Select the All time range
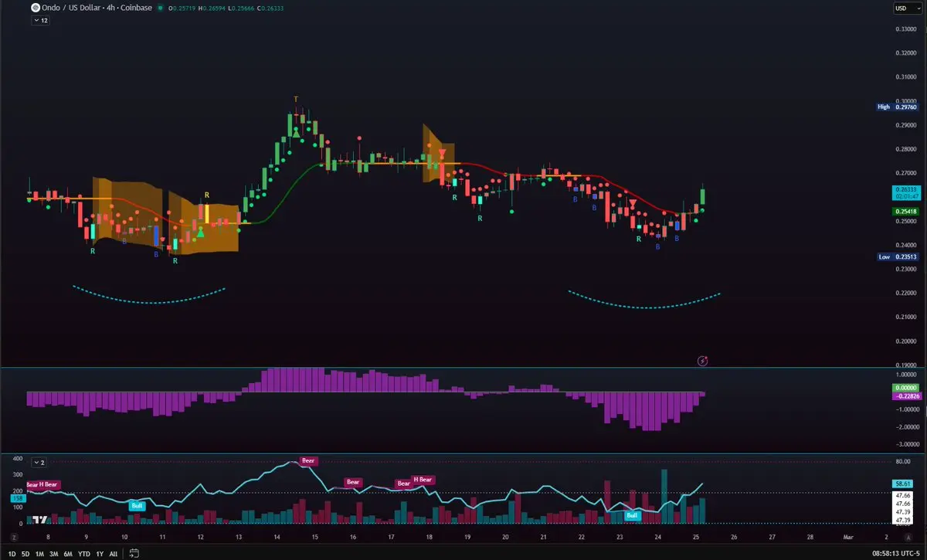 (114, 553)
